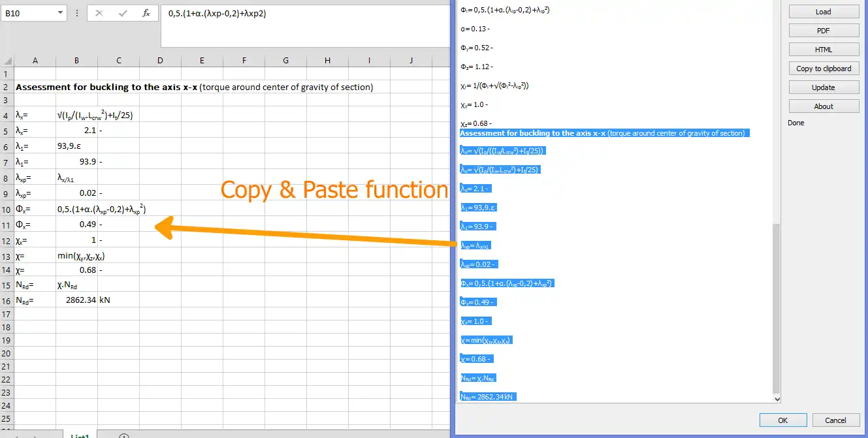Select column B header
This screenshot has height=438, width=868.
pos(76,61)
